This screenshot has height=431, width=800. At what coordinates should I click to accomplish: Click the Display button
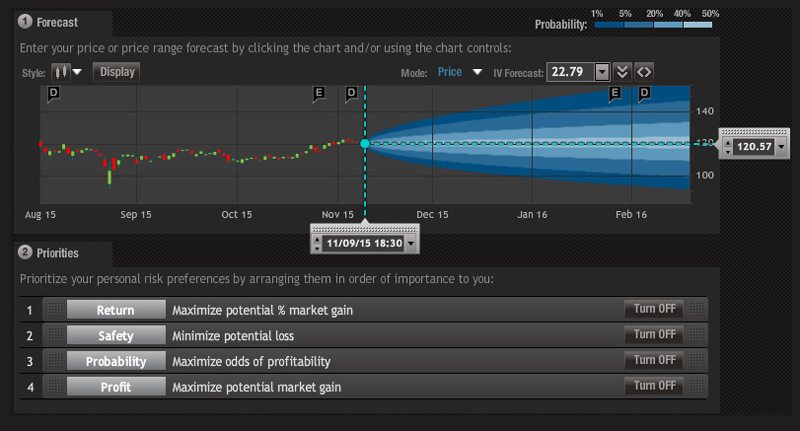[x=116, y=72]
